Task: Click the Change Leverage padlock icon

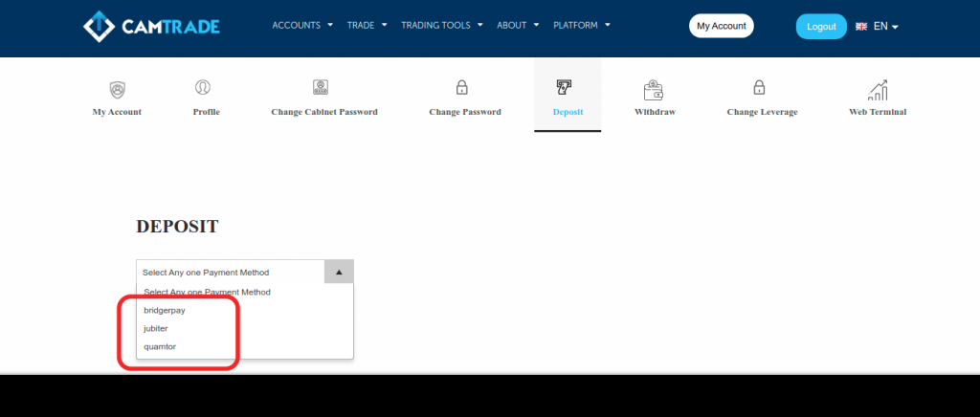Action: click(x=759, y=87)
